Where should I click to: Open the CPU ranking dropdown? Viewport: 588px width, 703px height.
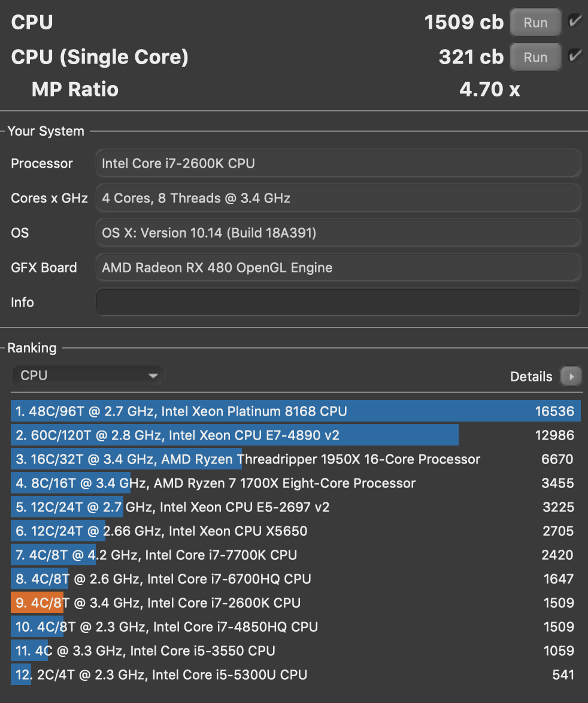(x=88, y=375)
